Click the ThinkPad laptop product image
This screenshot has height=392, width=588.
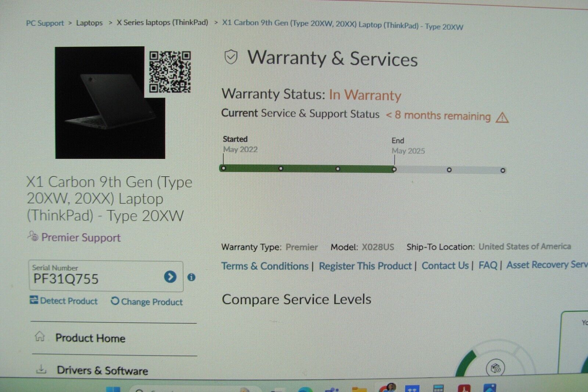110,103
